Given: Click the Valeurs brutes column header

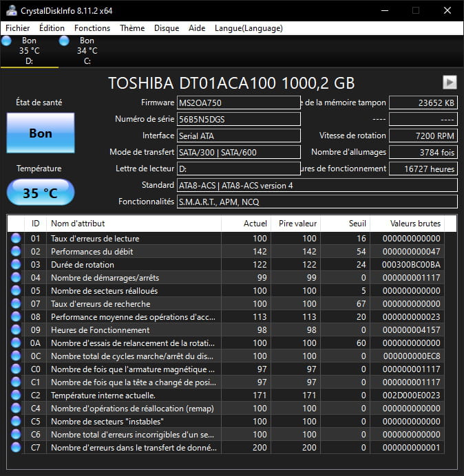Looking at the screenshot, I should [x=407, y=224].
